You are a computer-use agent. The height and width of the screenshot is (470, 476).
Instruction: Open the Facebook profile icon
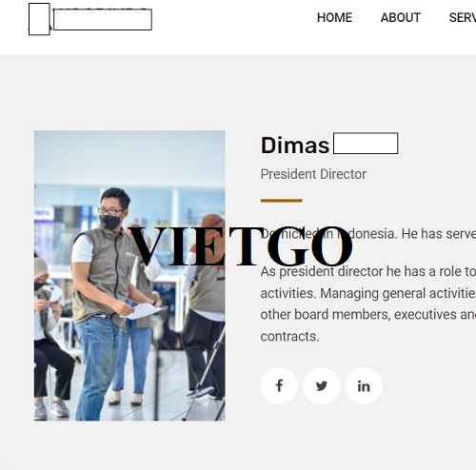tap(279, 385)
